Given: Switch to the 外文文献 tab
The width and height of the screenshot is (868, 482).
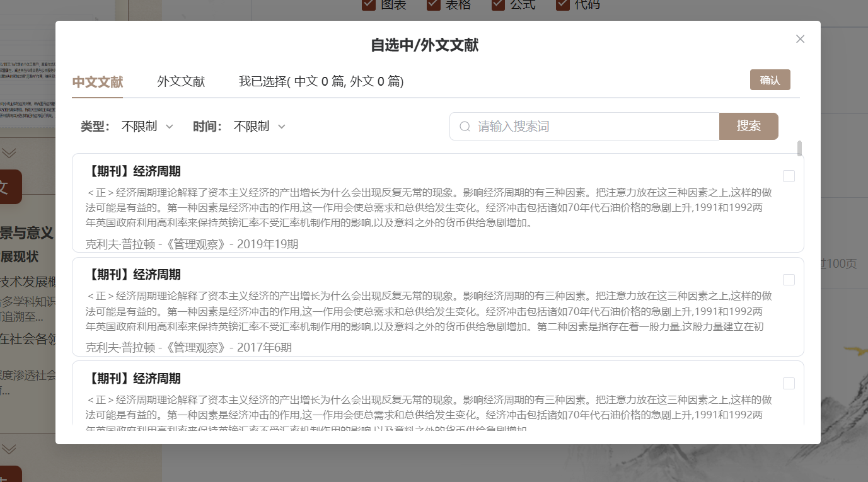Looking at the screenshot, I should tap(181, 82).
